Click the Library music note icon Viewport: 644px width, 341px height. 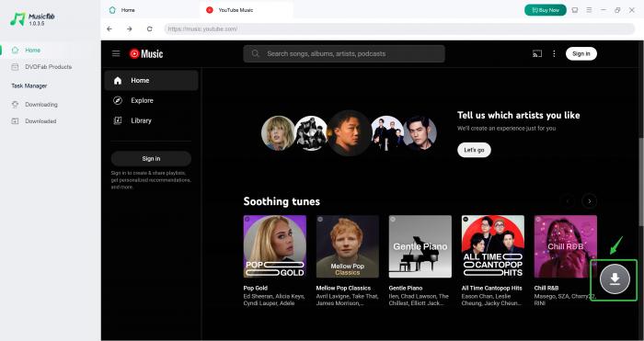coord(118,120)
